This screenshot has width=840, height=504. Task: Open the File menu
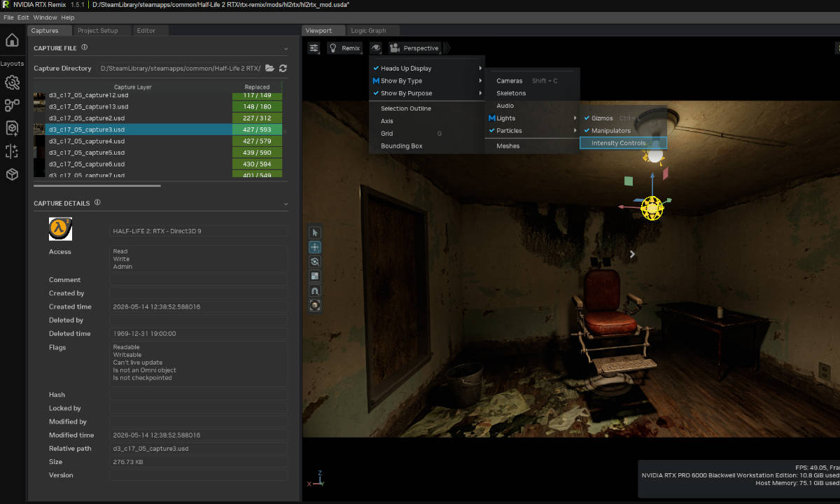coord(8,17)
